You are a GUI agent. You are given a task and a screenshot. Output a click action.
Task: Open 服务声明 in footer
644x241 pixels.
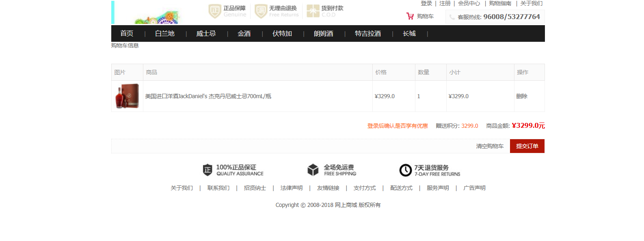pyautogui.click(x=438, y=188)
